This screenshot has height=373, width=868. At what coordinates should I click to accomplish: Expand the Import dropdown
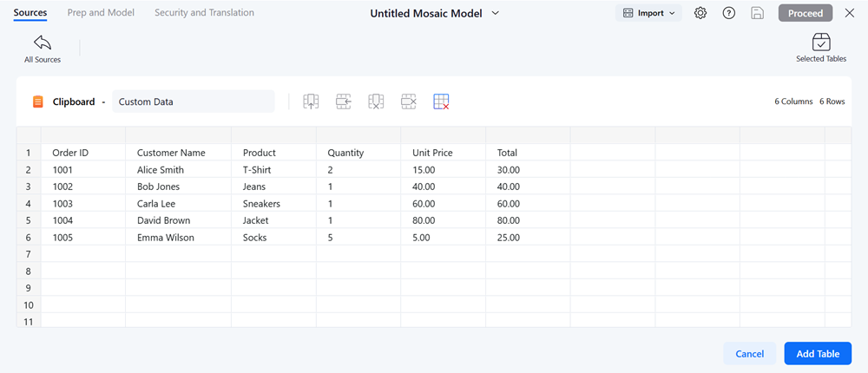point(648,13)
